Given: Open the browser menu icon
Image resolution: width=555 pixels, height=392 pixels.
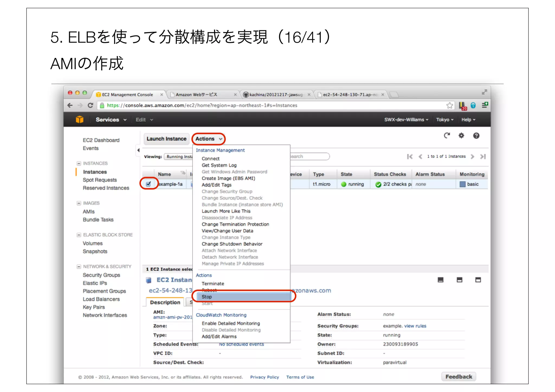Looking at the screenshot, I should pyautogui.click(x=485, y=105).
